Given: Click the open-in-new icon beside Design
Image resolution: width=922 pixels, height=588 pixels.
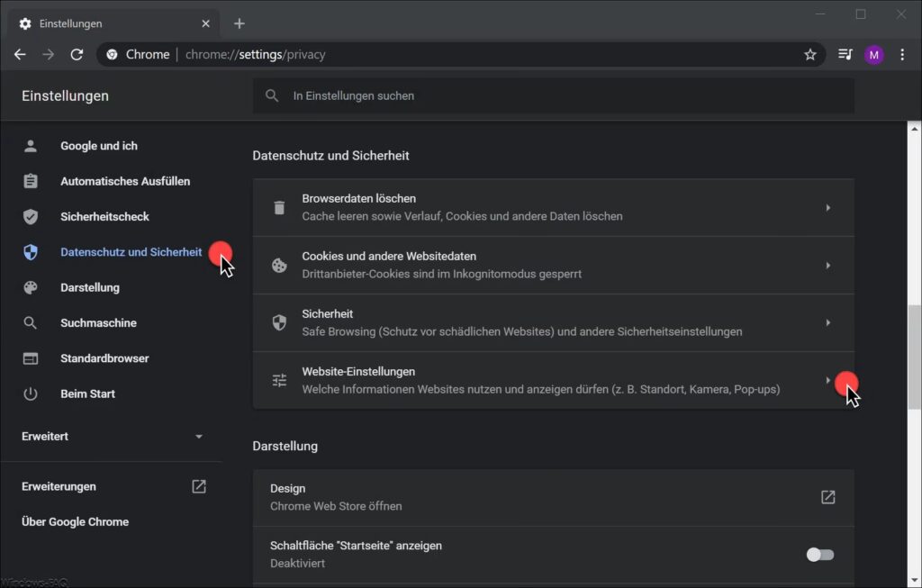Looking at the screenshot, I should click(827, 497).
